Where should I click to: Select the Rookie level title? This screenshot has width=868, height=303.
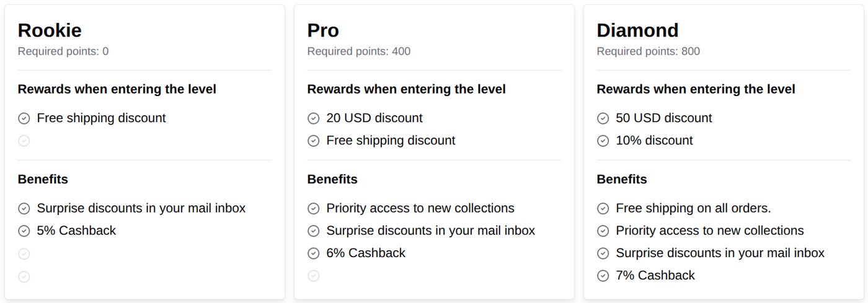click(x=50, y=30)
